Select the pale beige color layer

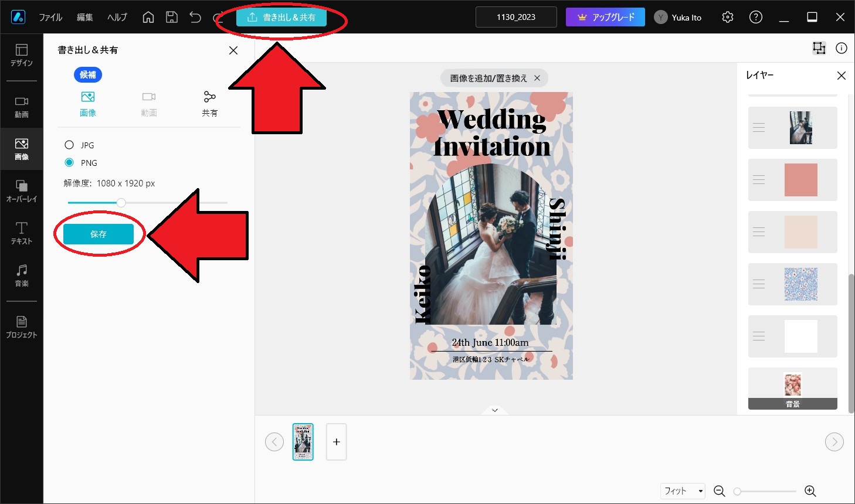[x=793, y=232]
